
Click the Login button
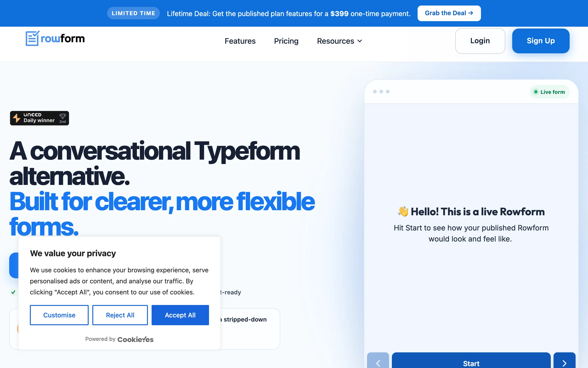pyautogui.click(x=480, y=41)
